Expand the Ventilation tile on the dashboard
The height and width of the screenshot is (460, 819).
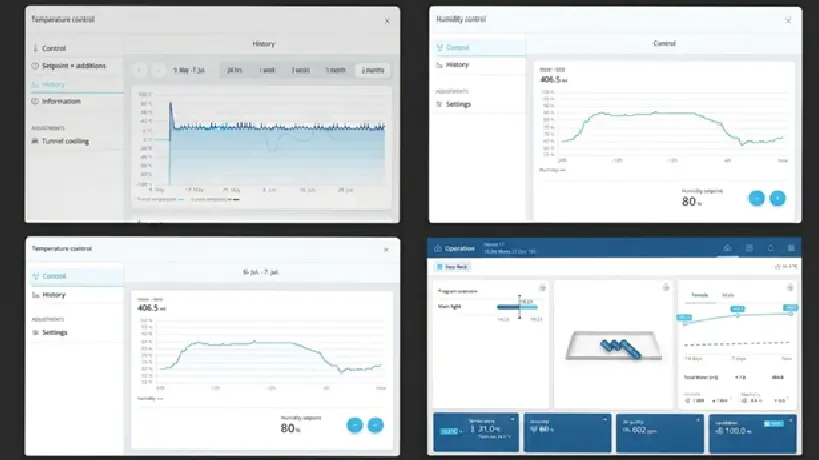pos(790,419)
